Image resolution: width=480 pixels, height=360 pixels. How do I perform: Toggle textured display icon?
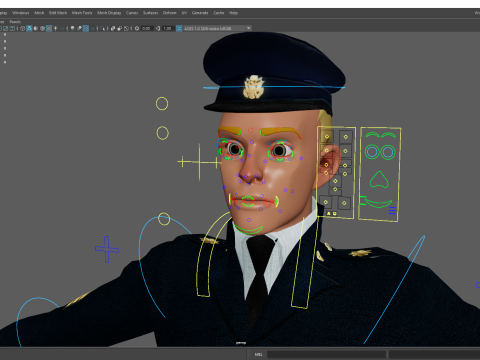49,28
